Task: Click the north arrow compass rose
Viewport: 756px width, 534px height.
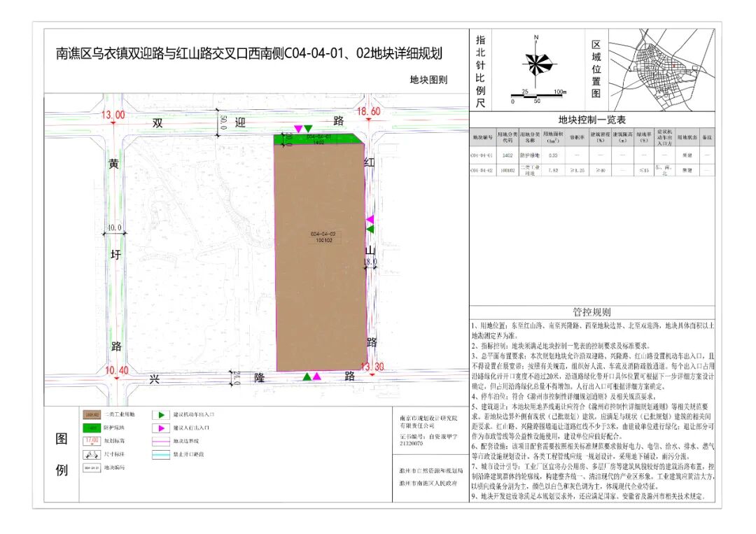Action: (536, 64)
